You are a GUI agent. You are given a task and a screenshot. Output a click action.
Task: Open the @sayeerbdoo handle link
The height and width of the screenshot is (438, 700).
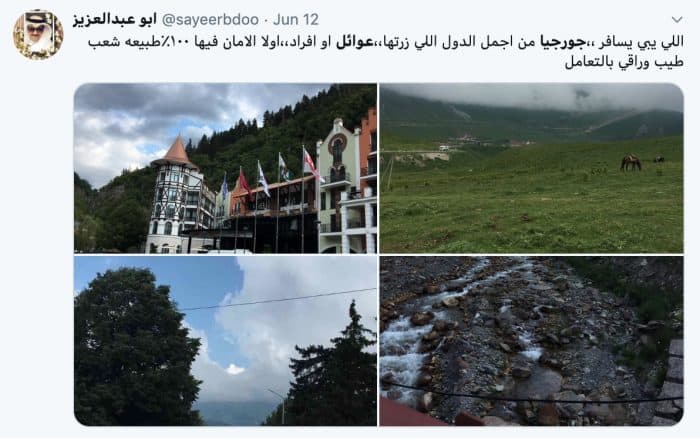pyautogui.click(x=210, y=20)
